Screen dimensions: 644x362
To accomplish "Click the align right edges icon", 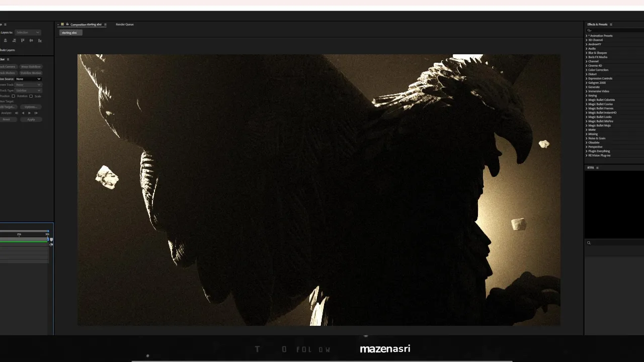I will [14, 40].
